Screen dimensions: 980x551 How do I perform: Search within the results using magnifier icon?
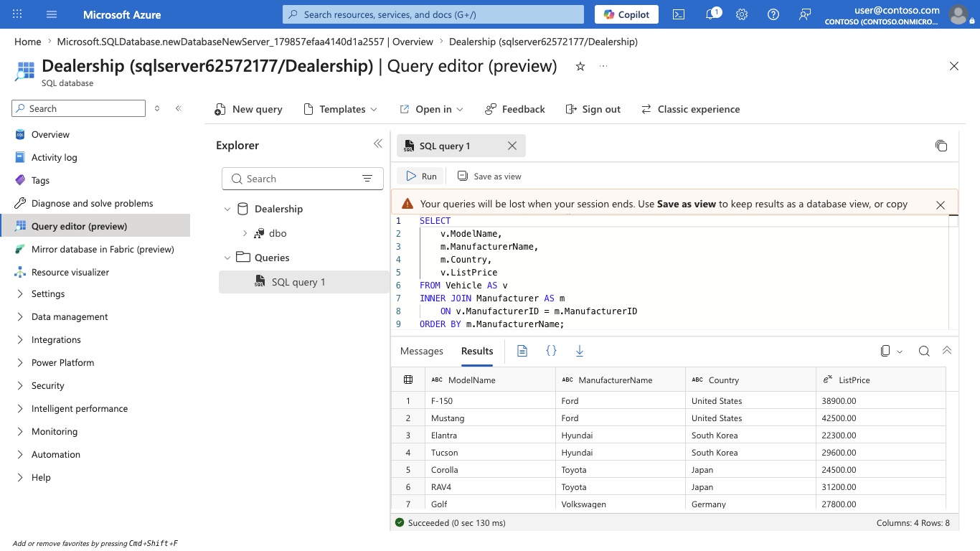pos(924,351)
